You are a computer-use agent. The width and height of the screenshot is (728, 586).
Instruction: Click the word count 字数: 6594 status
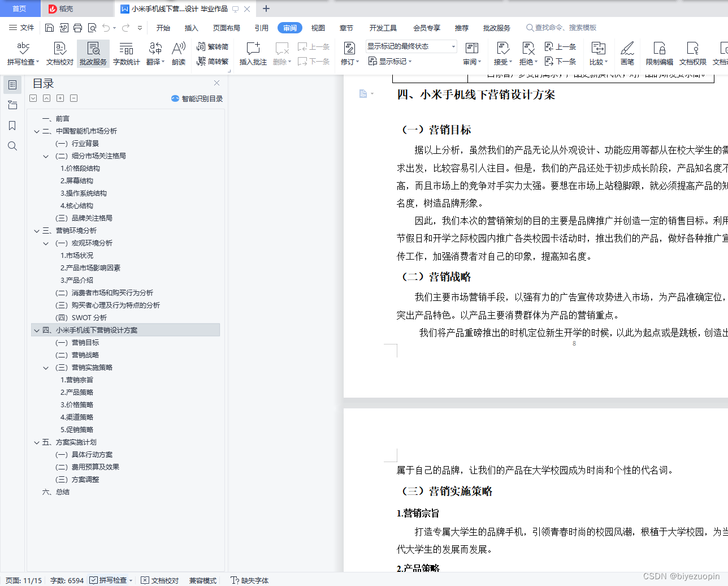click(67, 580)
